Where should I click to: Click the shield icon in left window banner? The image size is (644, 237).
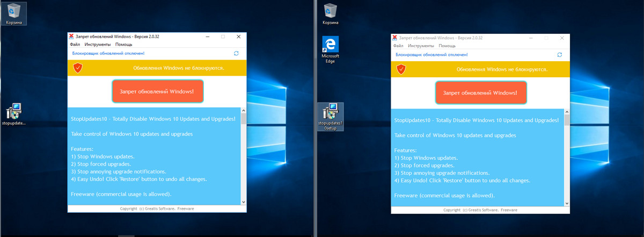78,68
